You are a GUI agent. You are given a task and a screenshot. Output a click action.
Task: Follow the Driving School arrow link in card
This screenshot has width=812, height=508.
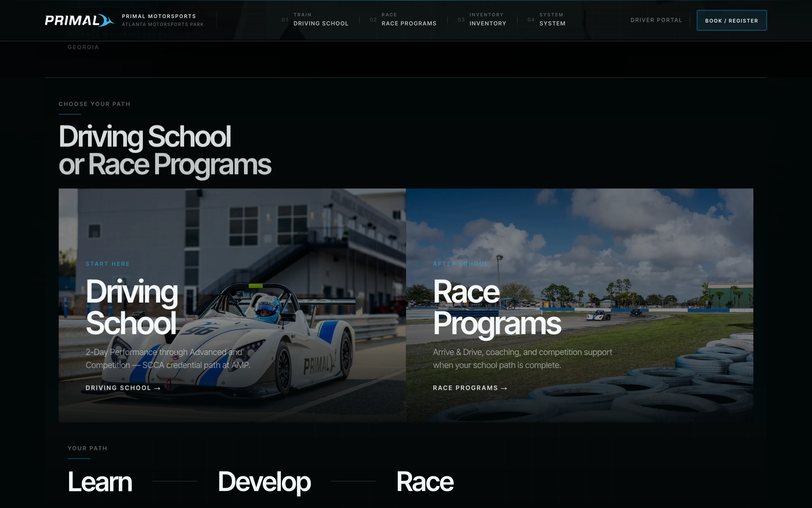coord(123,388)
